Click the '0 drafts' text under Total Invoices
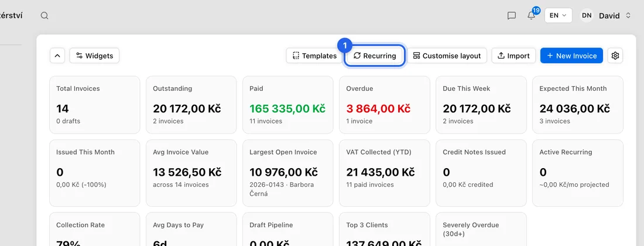 tap(68, 121)
